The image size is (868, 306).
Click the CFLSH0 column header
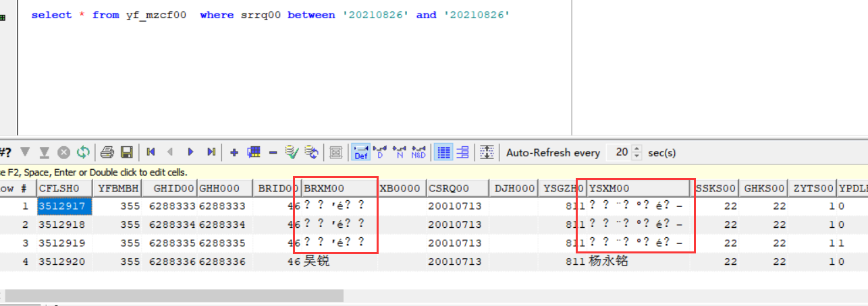click(x=64, y=188)
